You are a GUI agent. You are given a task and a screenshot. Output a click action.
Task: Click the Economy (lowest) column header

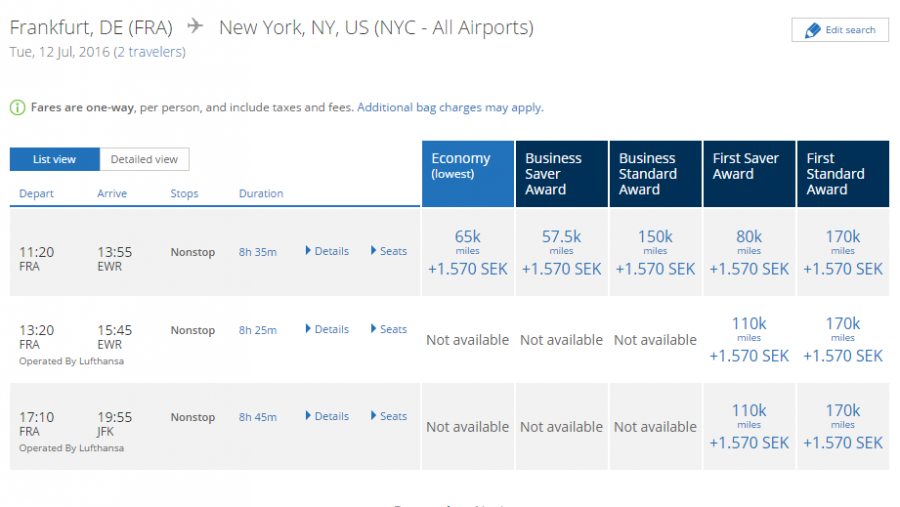pyautogui.click(x=467, y=173)
